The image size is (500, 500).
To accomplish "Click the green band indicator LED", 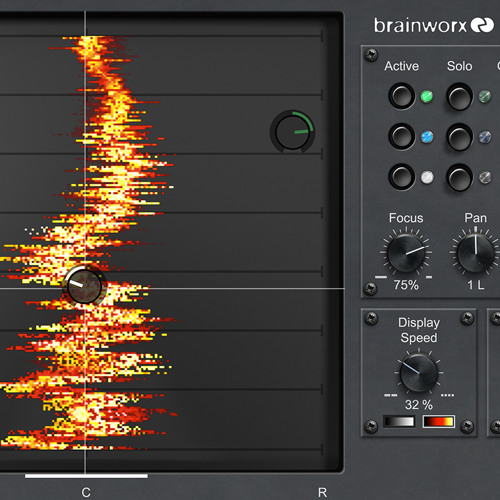I will click(427, 96).
